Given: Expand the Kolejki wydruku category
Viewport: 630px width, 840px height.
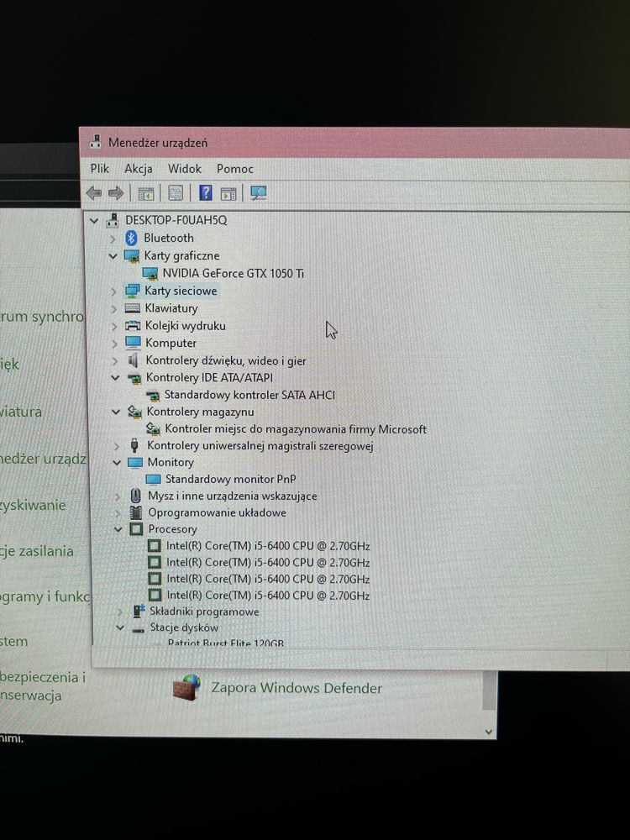Looking at the screenshot, I should [x=114, y=326].
